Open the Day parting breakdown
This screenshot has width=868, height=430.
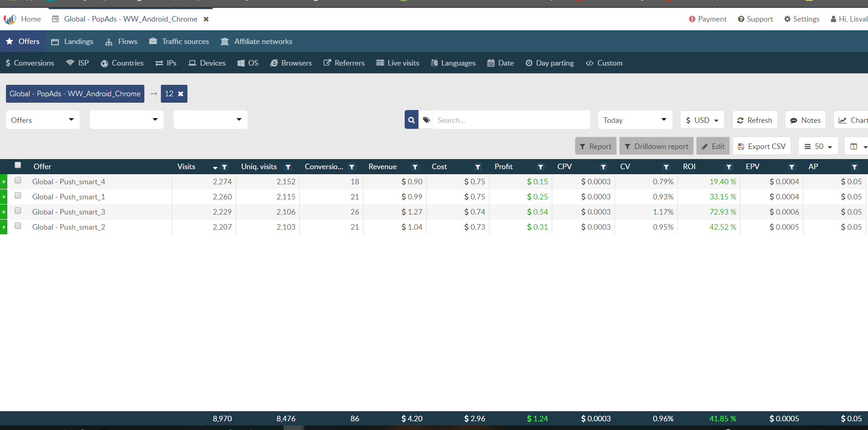(x=549, y=63)
